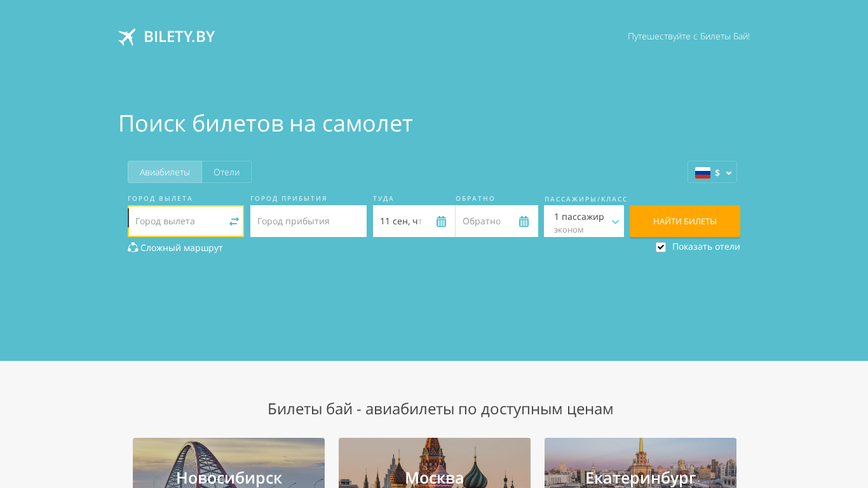Open calendar icon for return date

click(524, 221)
